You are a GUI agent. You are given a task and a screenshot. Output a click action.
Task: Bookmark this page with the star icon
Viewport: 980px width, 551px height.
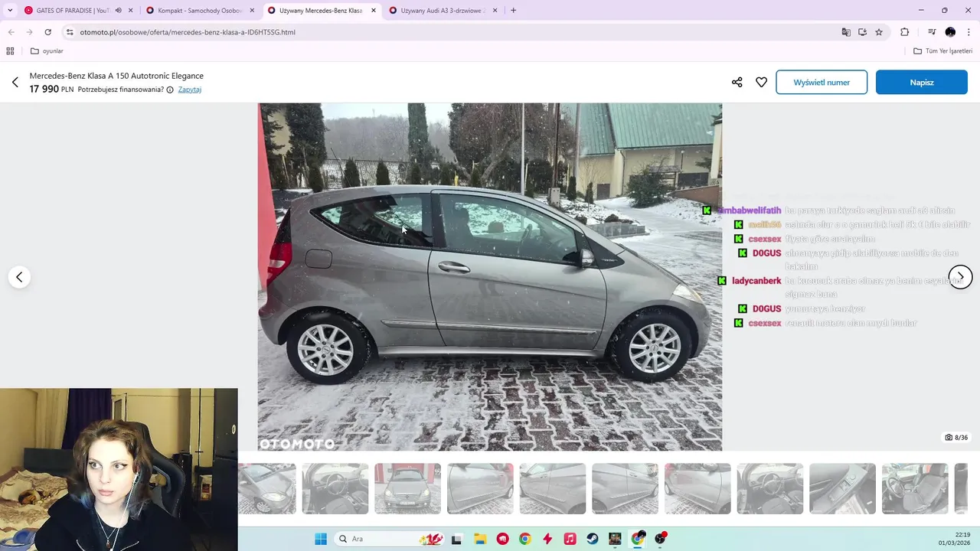pyautogui.click(x=879, y=32)
